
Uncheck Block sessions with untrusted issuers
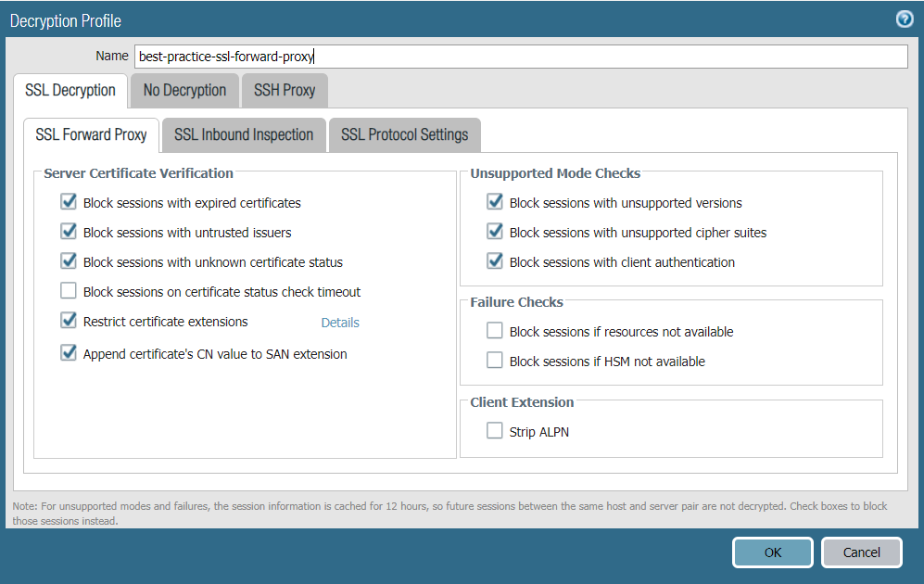pyautogui.click(x=69, y=232)
